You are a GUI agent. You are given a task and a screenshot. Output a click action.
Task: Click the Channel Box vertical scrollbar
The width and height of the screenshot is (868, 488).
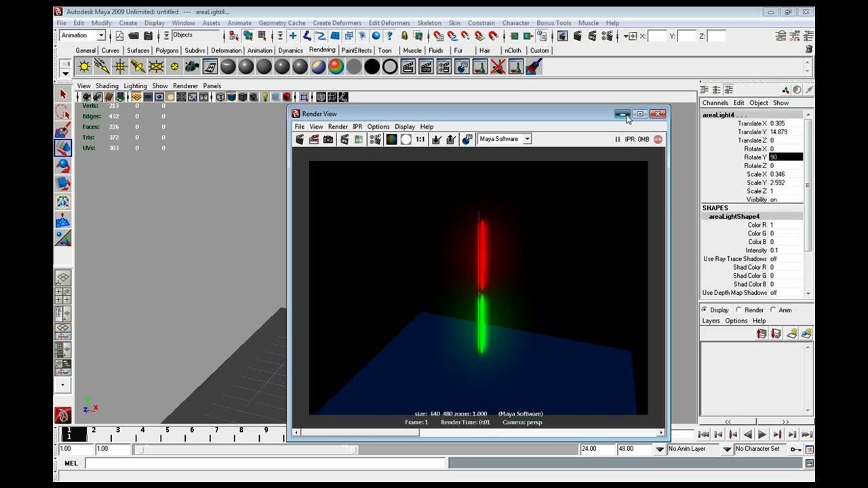(808, 207)
